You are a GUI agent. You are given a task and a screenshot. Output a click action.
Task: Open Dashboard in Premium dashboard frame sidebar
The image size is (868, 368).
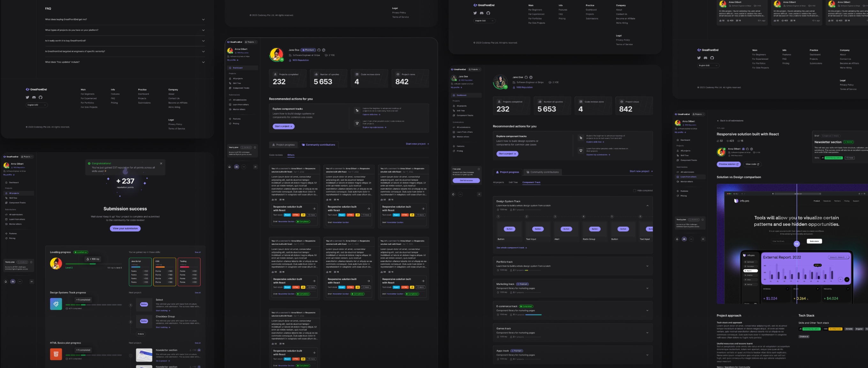tap(243, 68)
